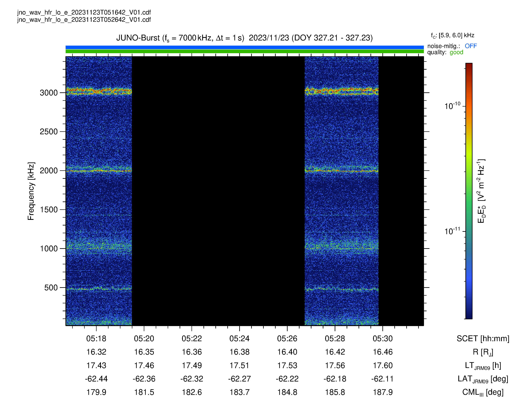Screen dimensions: 532x411
Task: Click the 500 kHz frequency tick label
Action: point(51,288)
